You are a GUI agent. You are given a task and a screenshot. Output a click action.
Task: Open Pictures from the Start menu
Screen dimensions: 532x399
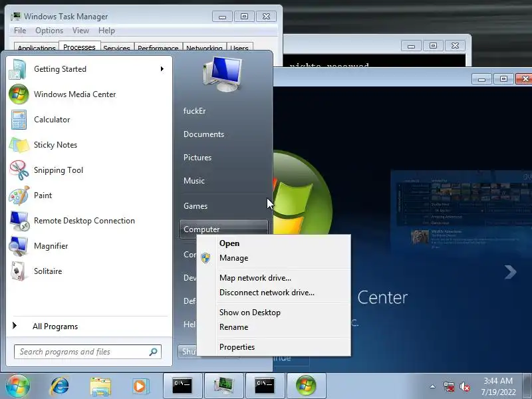(x=224, y=158)
